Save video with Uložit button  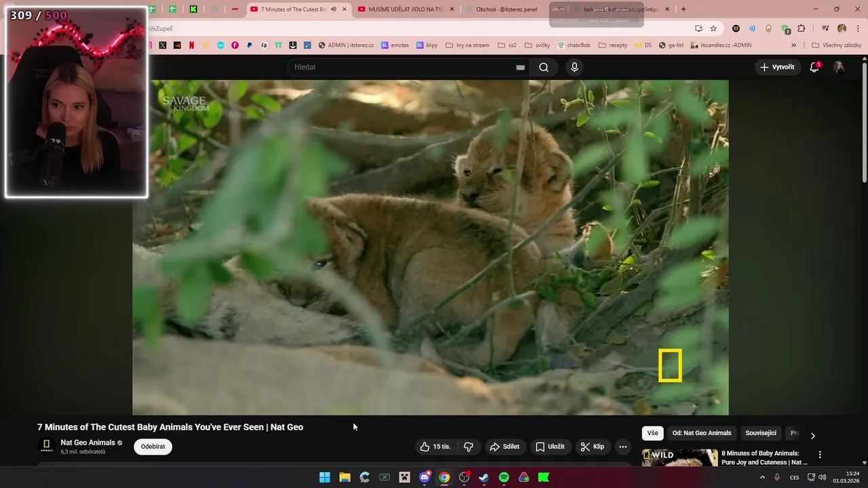click(550, 447)
